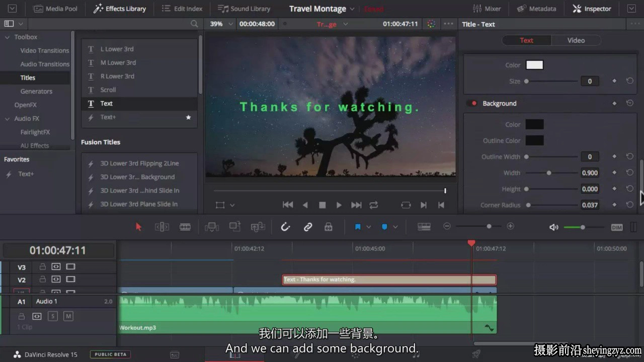
Task: Open the transform overlay mode dropdown
Action: 232,205
